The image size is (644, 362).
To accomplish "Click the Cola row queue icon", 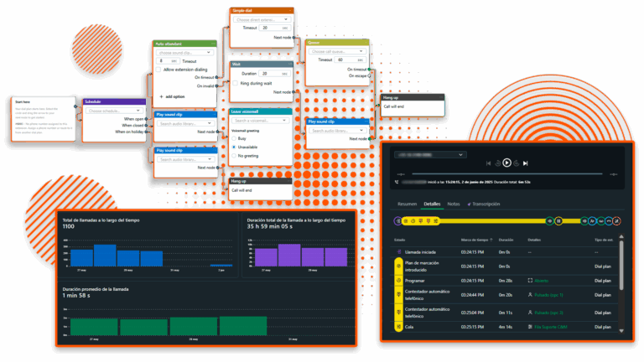I will coord(399,327).
